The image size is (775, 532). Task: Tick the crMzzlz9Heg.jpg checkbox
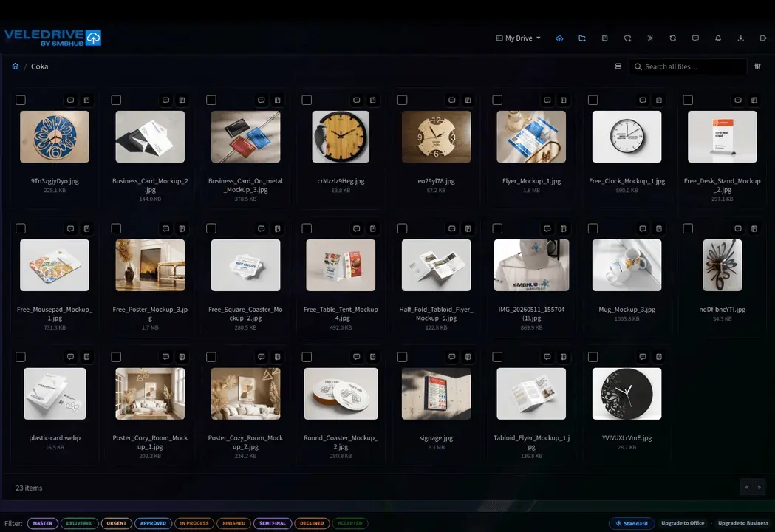tap(307, 100)
